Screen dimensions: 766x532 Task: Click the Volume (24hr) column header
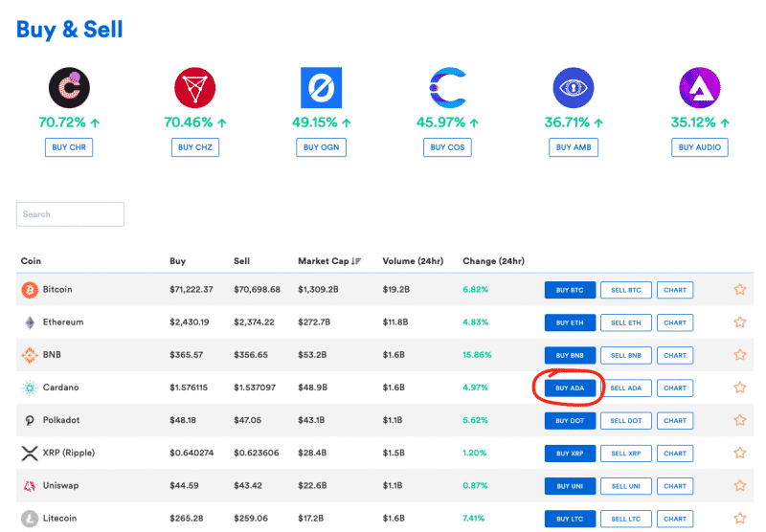(x=413, y=261)
